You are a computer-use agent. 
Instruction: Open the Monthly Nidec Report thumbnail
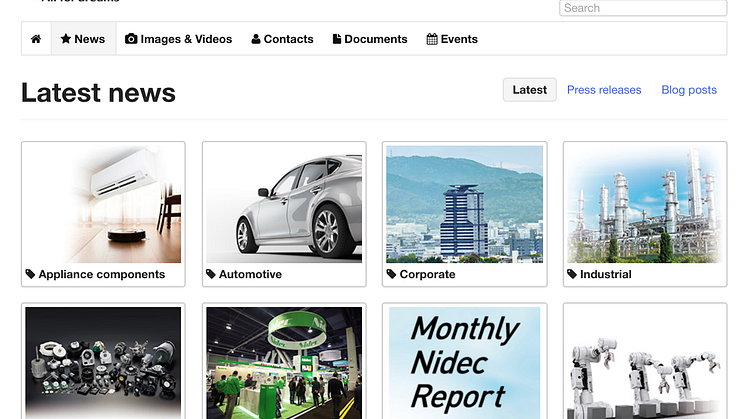tap(464, 363)
